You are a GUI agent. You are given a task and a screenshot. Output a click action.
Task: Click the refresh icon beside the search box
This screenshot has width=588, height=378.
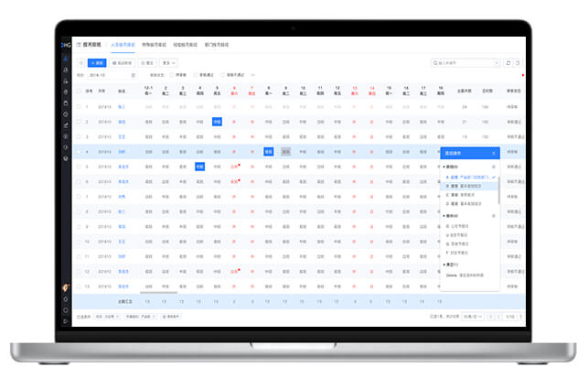(x=508, y=63)
